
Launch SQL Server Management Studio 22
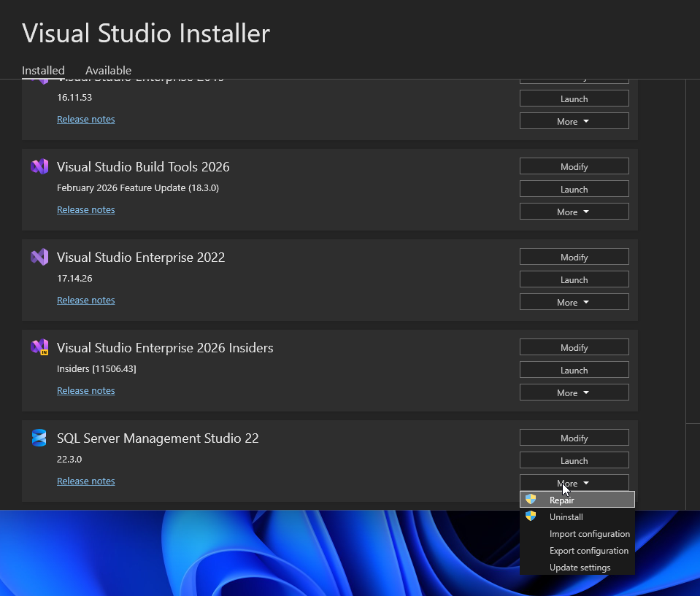pyautogui.click(x=574, y=461)
